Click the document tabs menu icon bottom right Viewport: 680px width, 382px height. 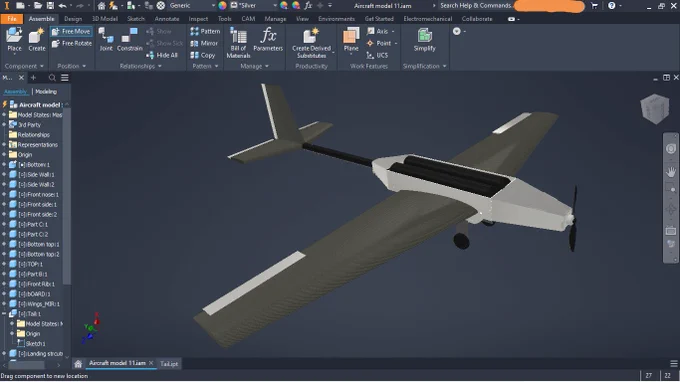click(673, 363)
